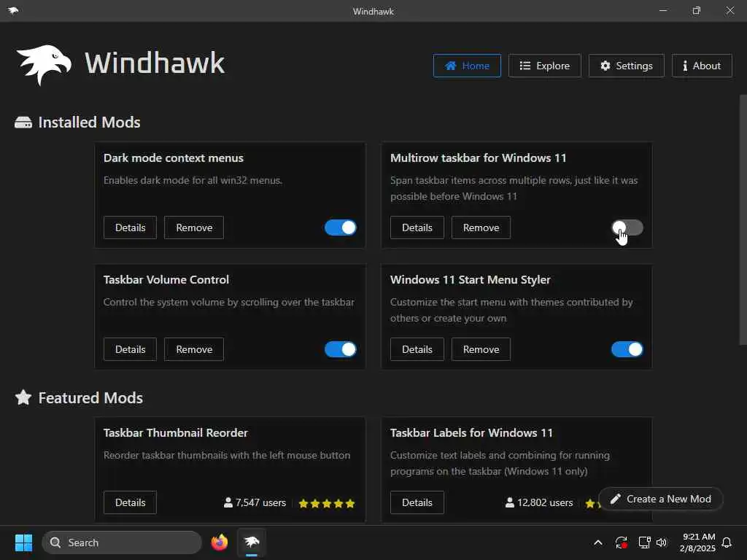Open Details for Taskbar Labels for Windows 11

click(x=417, y=502)
